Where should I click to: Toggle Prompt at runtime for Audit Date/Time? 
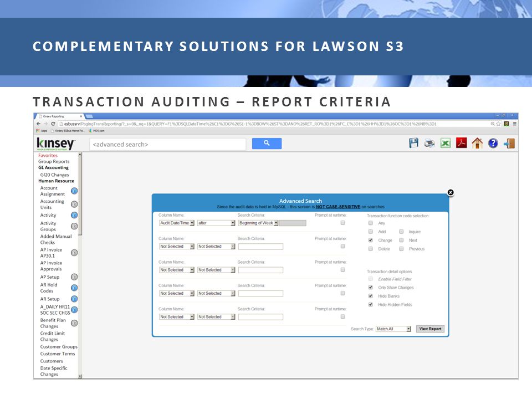point(342,223)
